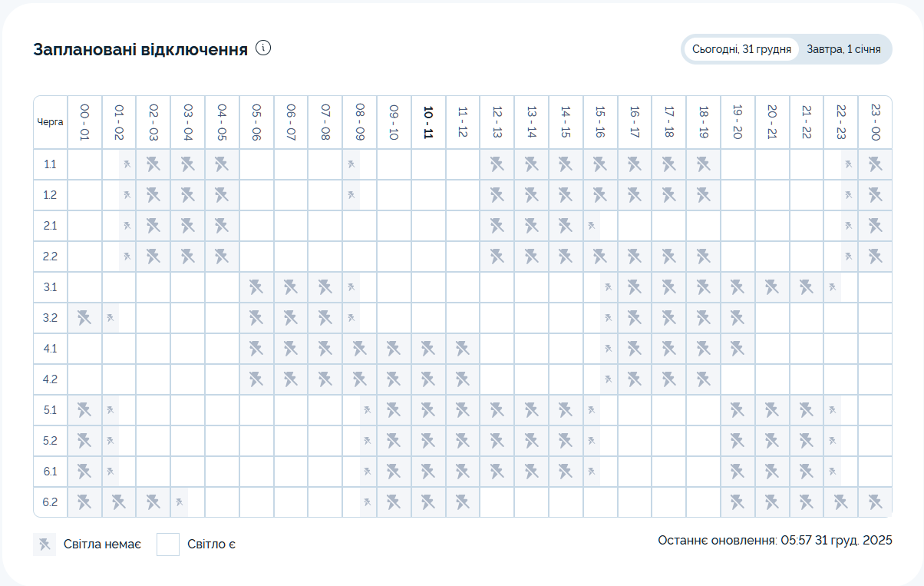Click the Світло є legend swatch
This screenshot has height=586, width=924.
tap(168, 545)
